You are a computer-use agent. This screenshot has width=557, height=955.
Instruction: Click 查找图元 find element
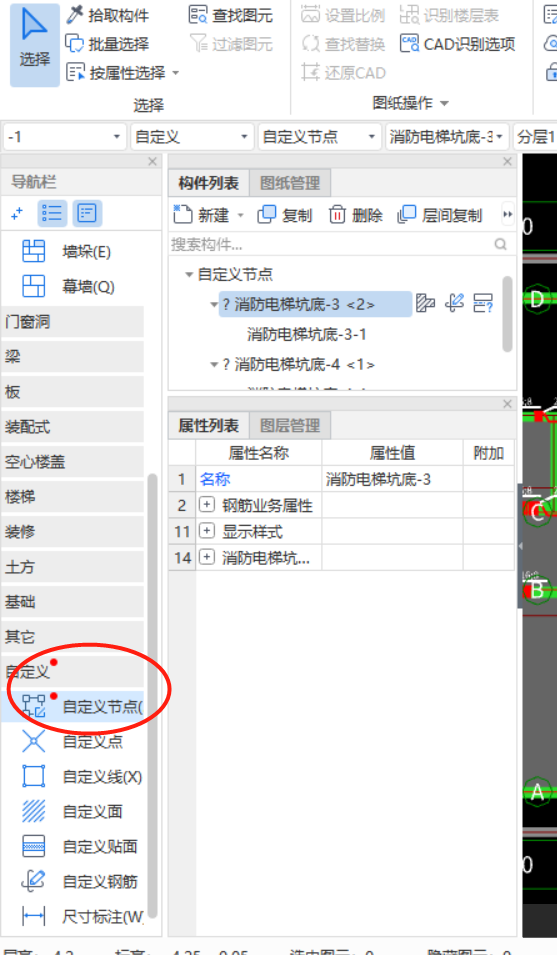231,15
